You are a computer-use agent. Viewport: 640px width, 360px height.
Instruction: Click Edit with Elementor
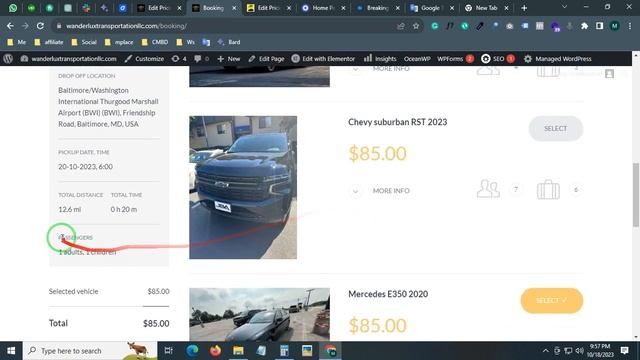click(323, 59)
